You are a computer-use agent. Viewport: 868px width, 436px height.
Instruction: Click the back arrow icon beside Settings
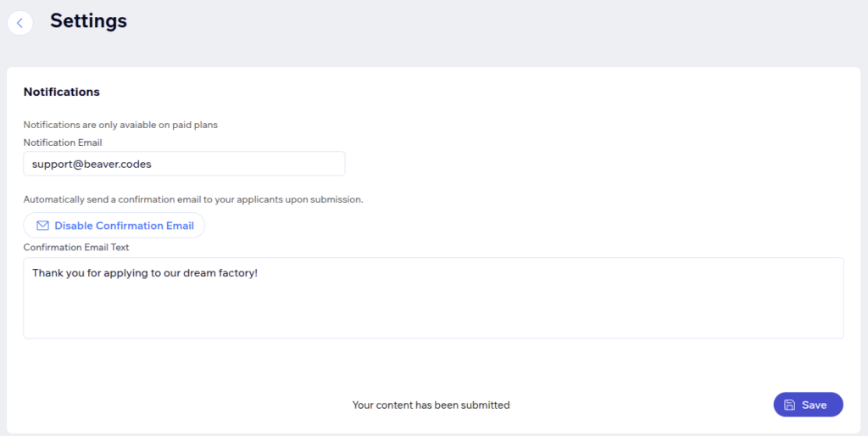click(20, 23)
